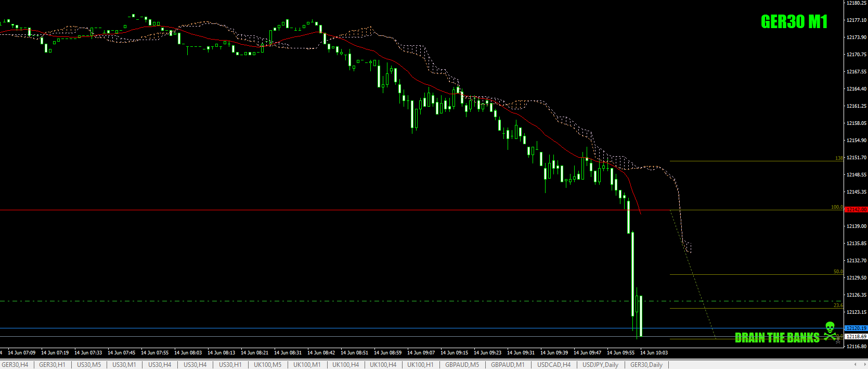This screenshot has height=369, width=868.
Task: Select the UK100,M5 chart tab
Action: 268,365
